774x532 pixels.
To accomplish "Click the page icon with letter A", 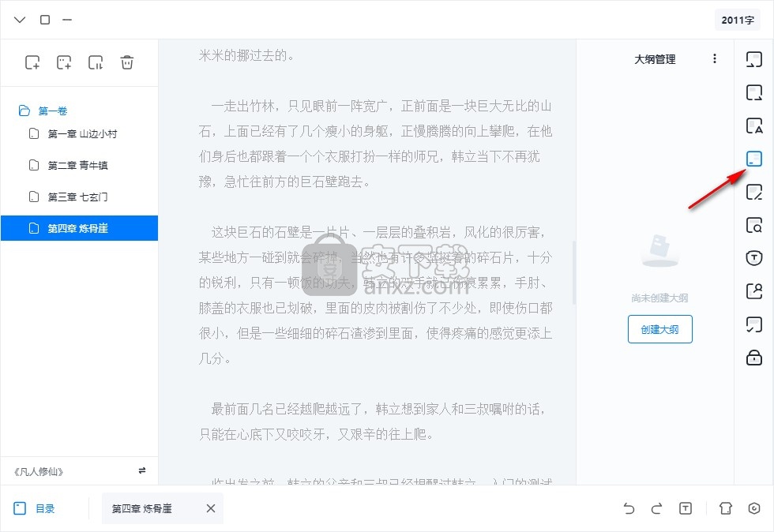I will 753,126.
